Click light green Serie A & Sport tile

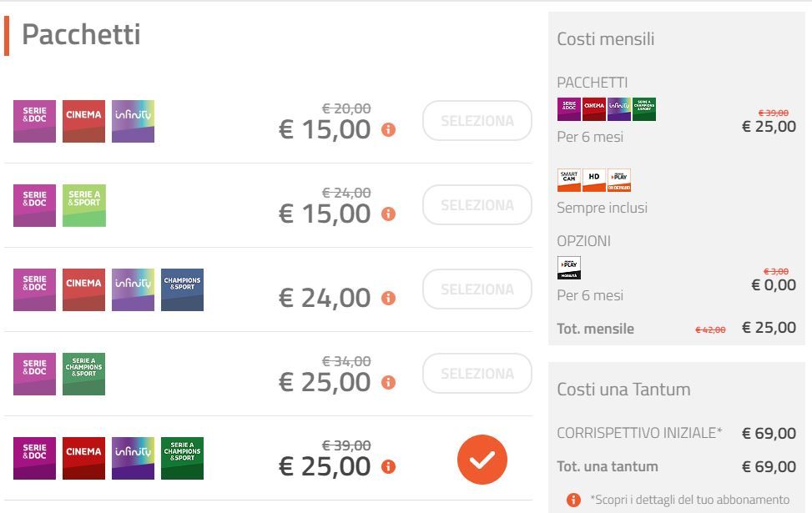click(84, 205)
